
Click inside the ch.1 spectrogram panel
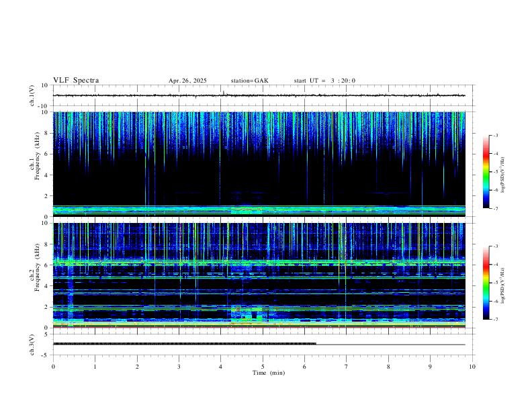(x=259, y=164)
